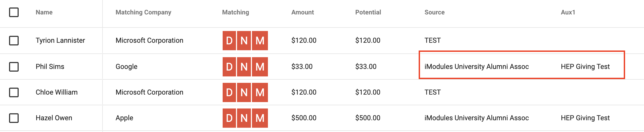Select Phil Sims row checkbox
Screen dimensions: 644x132
(x=14, y=67)
